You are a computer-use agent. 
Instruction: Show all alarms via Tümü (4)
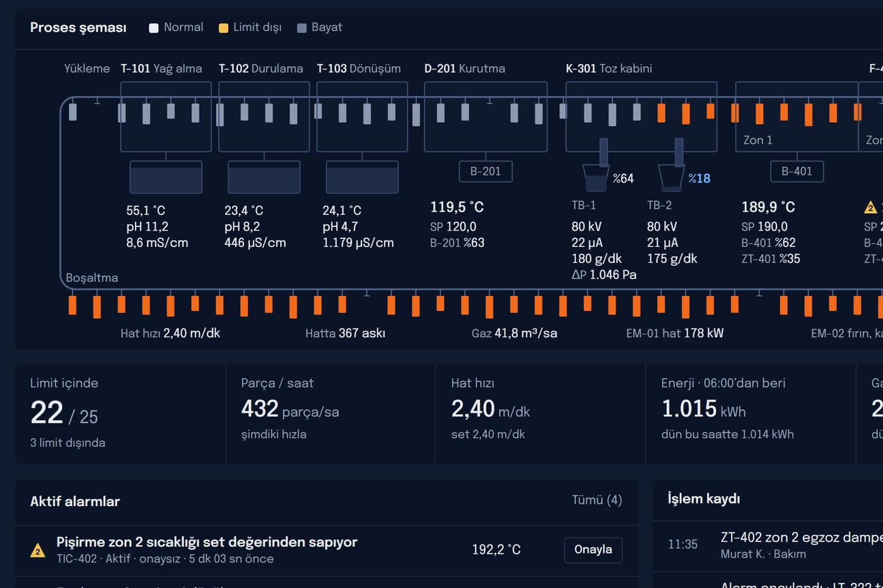point(597,500)
